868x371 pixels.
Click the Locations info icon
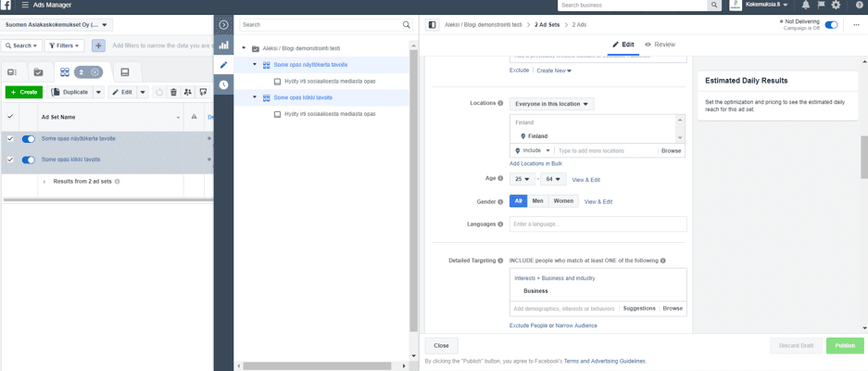(500, 103)
